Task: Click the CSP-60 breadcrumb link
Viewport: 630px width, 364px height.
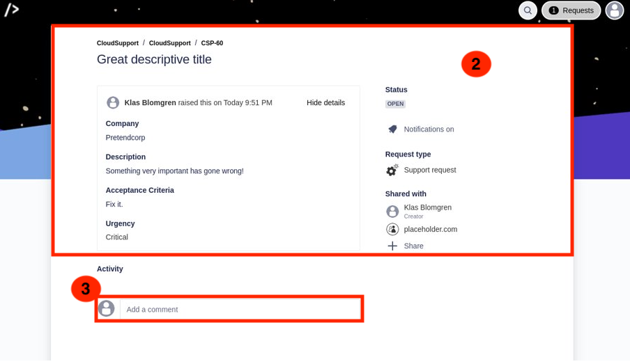Action: tap(212, 43)
